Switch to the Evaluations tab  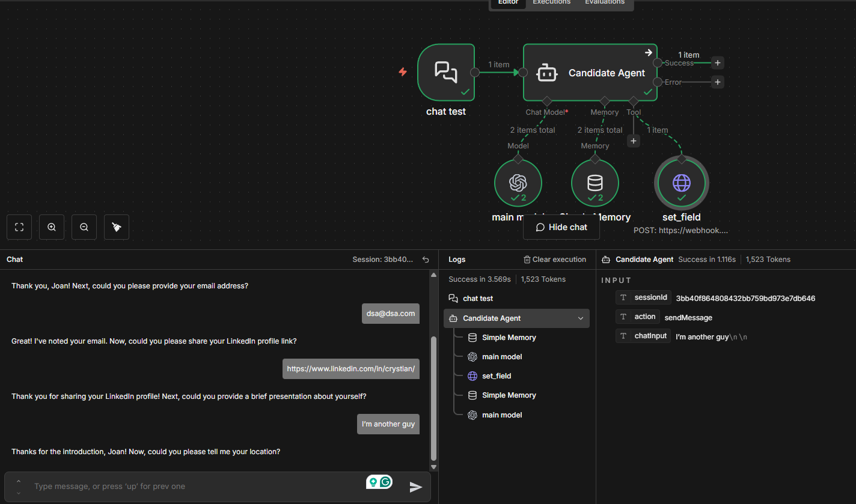(604, 2)
